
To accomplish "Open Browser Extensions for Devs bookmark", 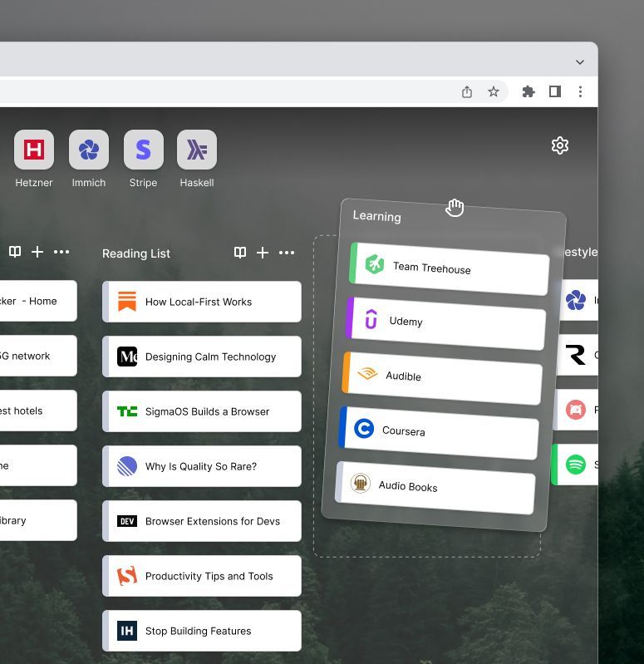I will 202,521.
